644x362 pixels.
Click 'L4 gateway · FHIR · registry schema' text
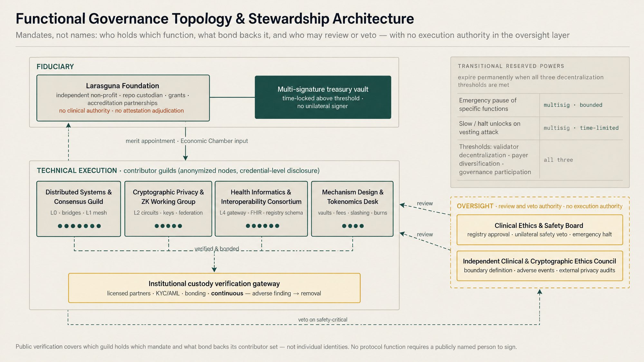click(261, 213)
